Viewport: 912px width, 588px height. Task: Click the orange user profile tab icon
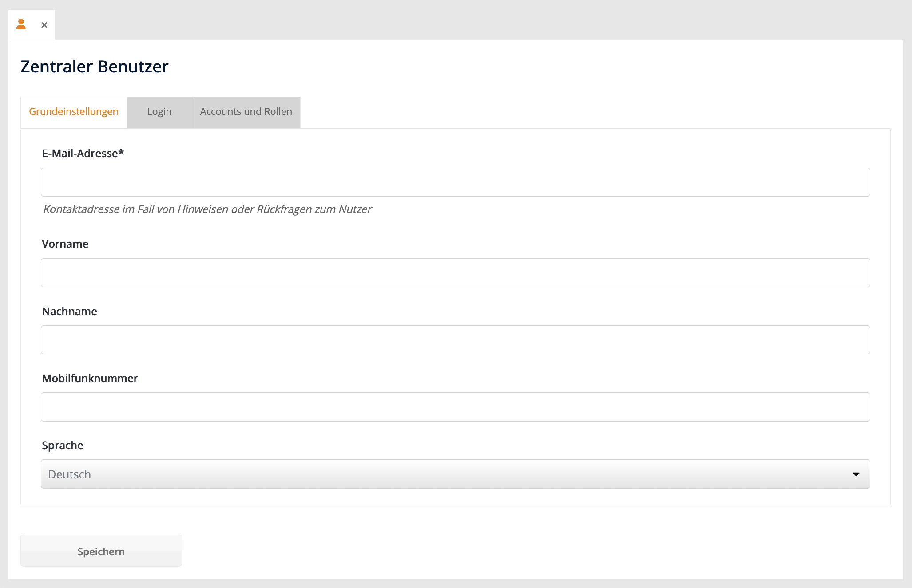click(21, 24)
